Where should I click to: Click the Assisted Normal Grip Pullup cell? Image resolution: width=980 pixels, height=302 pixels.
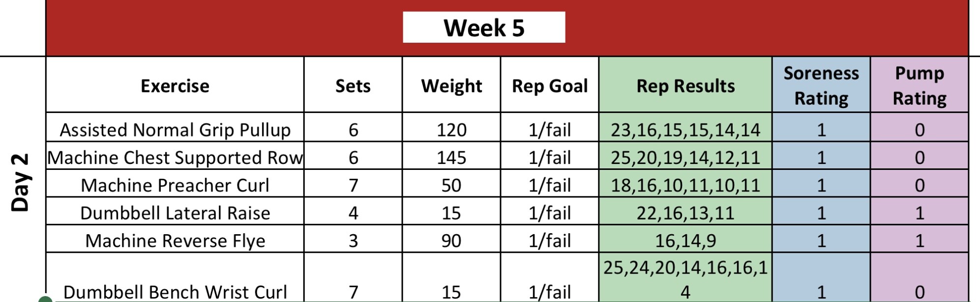175,130
